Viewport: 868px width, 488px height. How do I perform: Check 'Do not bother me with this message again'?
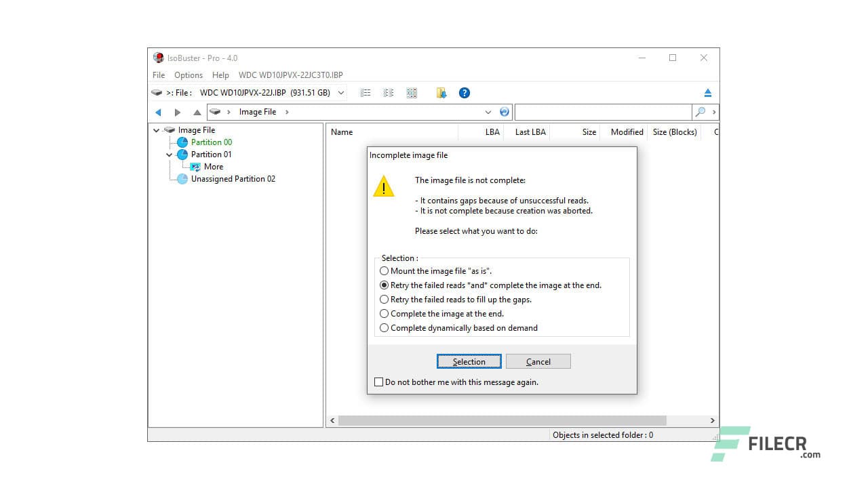coord(379,382)
